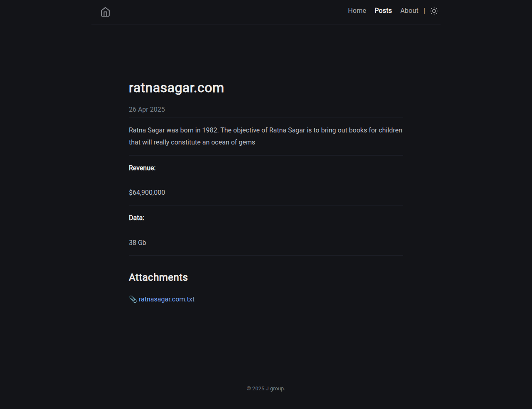Open the Posts nav link
Viewport: 532px width, 409px height.
[383, 11]
